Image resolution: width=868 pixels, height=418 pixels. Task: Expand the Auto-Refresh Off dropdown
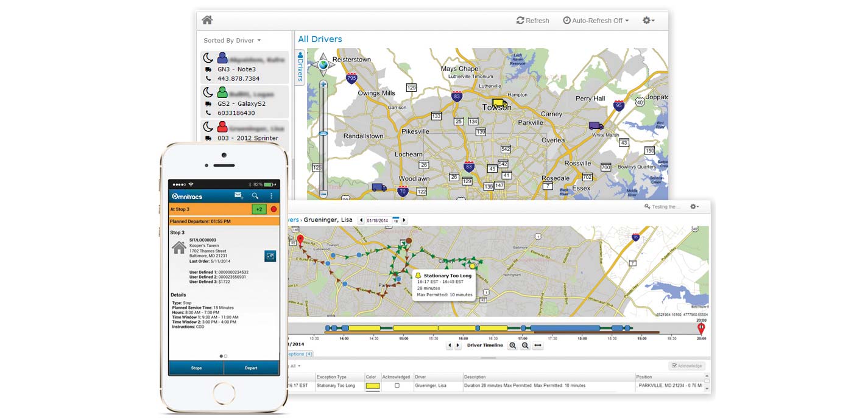[x=596, y=21]
